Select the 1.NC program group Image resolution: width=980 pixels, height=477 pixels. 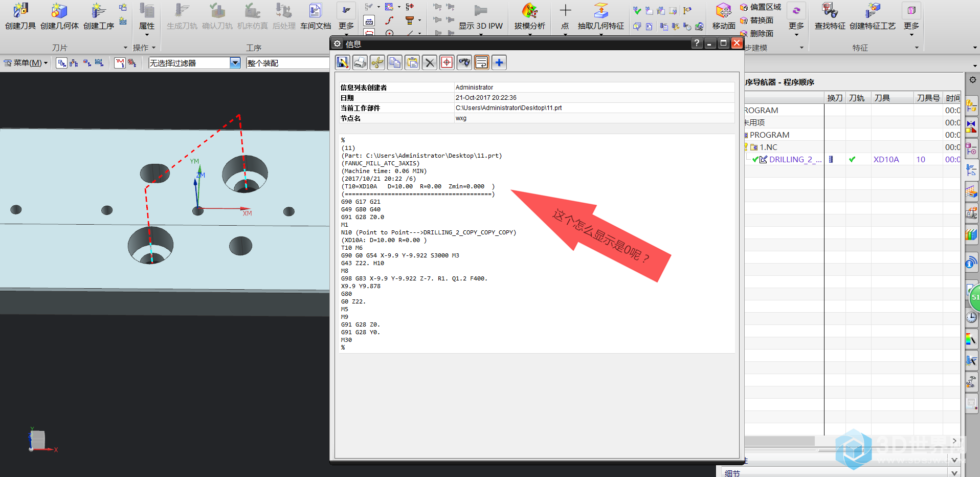point(768,147)
